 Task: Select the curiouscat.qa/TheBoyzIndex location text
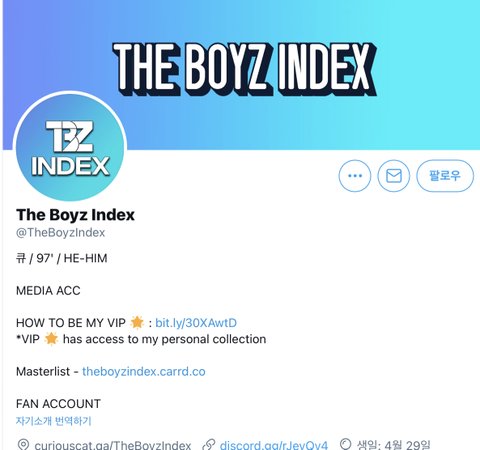[x=113, y=445]
